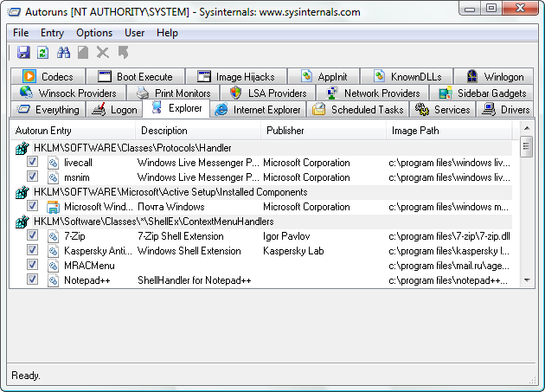
Task: Switch to the Internet Explorer tab
Action: click(258, 109)
